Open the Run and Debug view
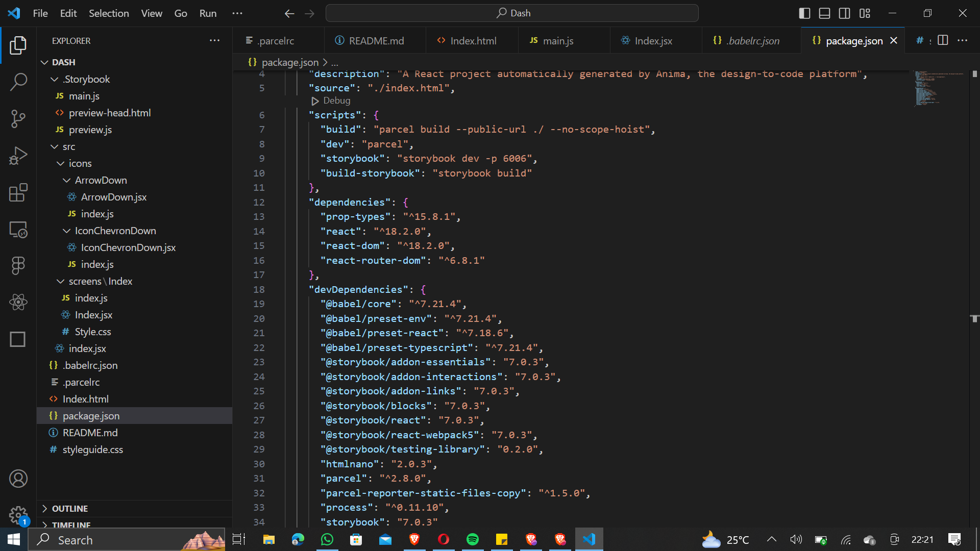This screenshot has width=980, height=551. (x=18, y=156)
